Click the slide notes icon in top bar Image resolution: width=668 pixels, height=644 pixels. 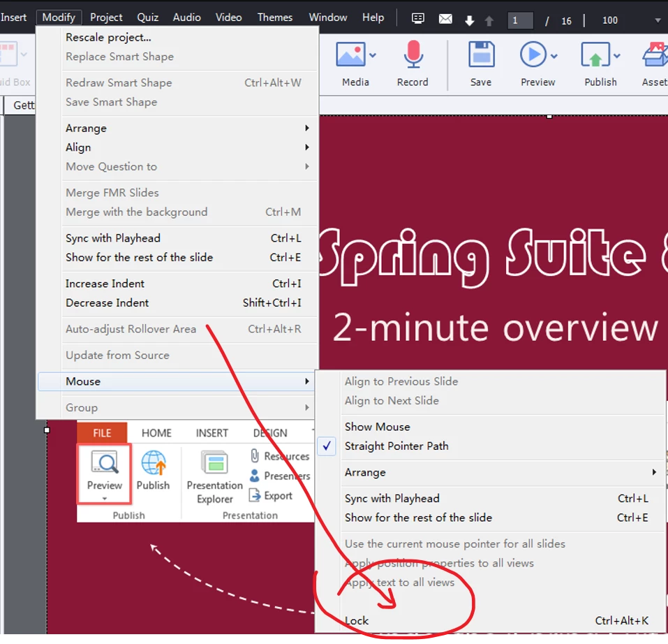click(x=418, y=18)
